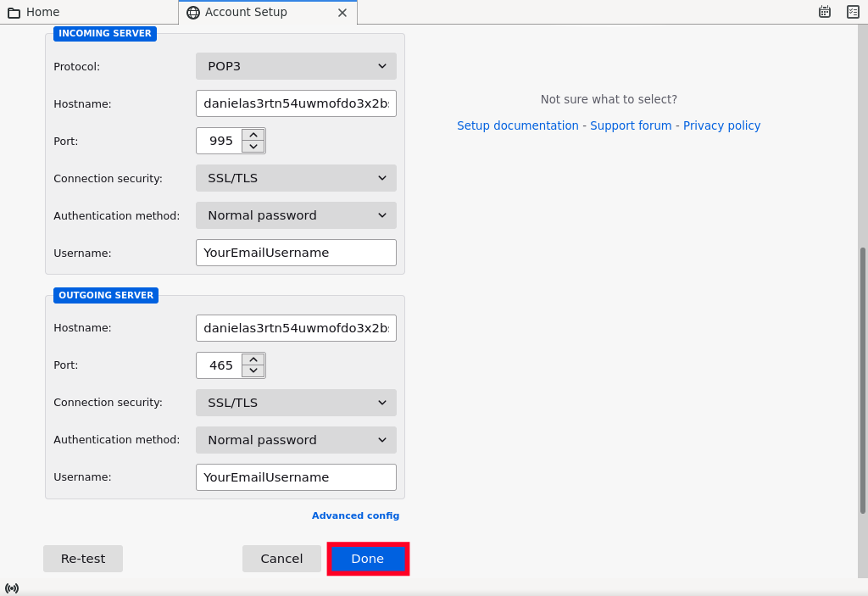This screenshot has width=868, height=596.
Task: Open outgoing Authentication method dropdown
Action: (296, 440)
